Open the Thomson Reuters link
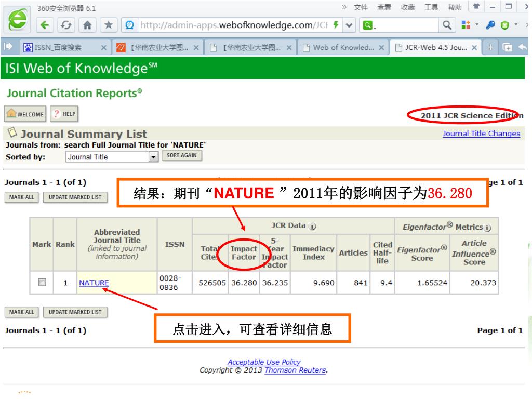The width and height of the screenshot is (532, 399). tap(295, 370)
